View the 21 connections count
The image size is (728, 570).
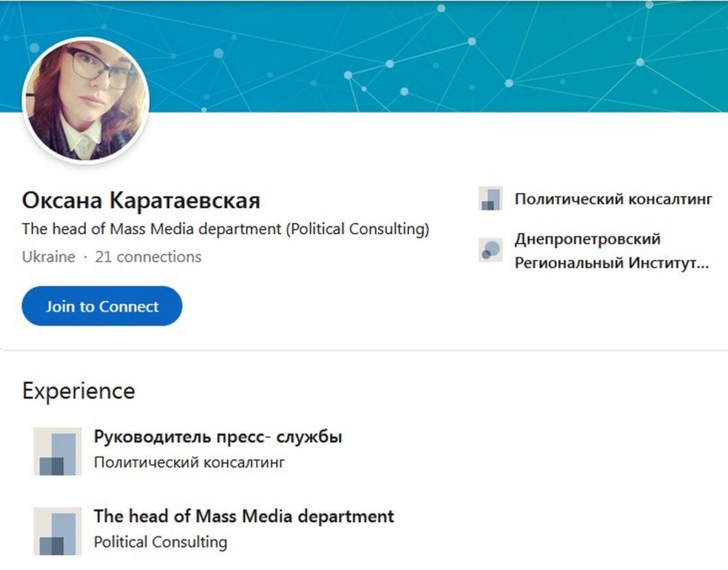coord(148,257)
